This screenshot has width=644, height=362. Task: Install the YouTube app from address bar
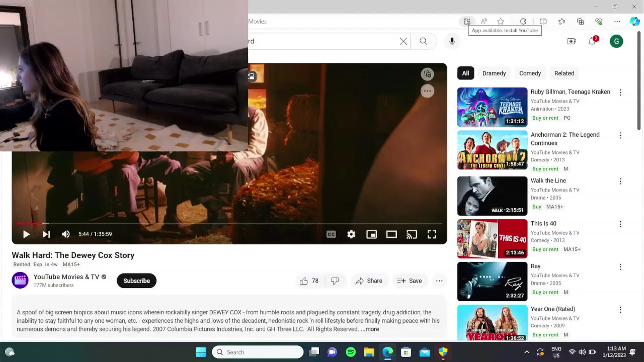[467, 21]
